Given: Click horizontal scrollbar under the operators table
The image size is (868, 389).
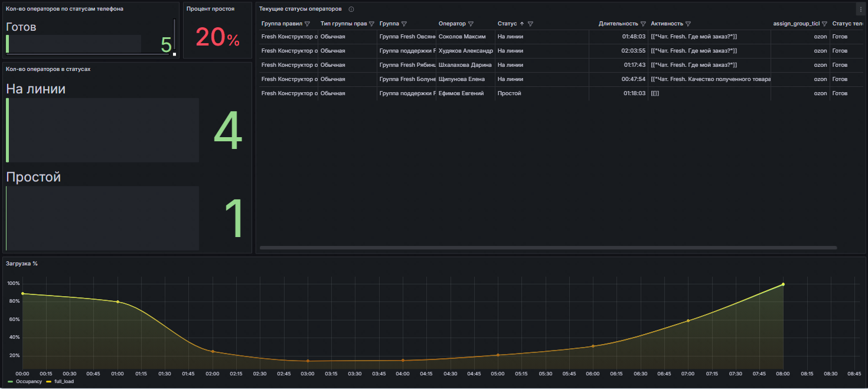Looking at the screenshot, I should click(x=548, y=248).
